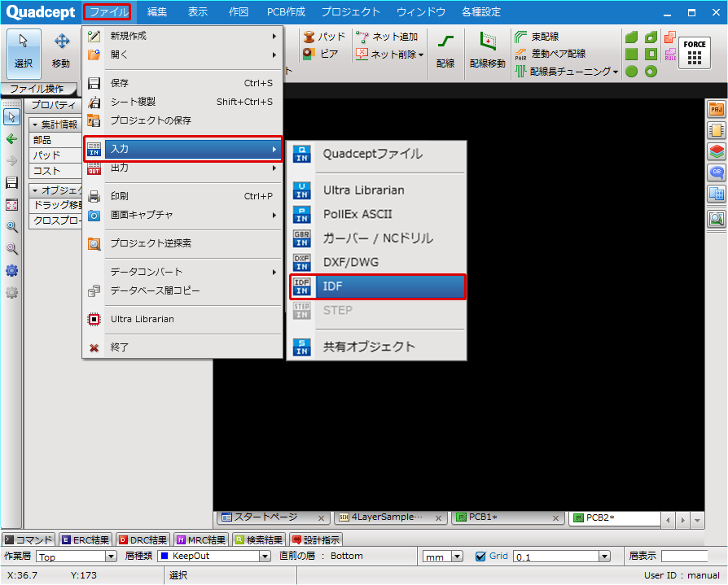
Task: Toggle the Grid checkbox
Action: click(480, 557)
